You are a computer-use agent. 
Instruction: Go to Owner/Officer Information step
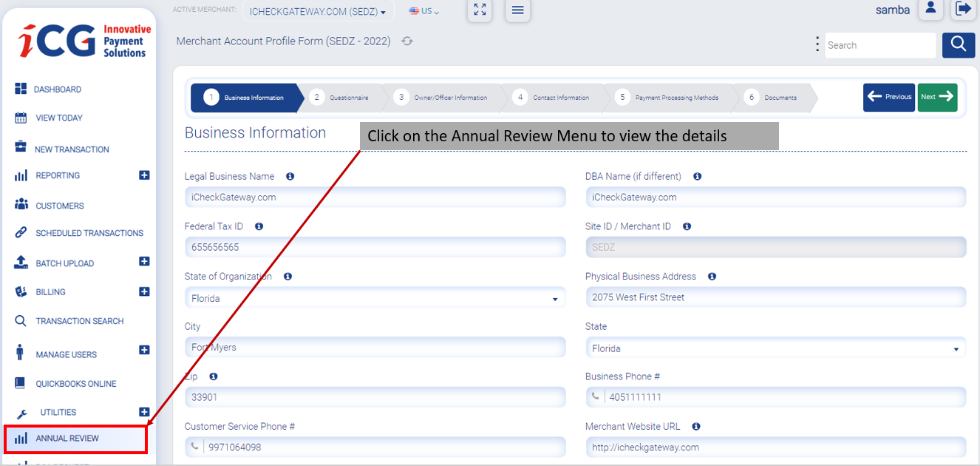pos(443,98)
